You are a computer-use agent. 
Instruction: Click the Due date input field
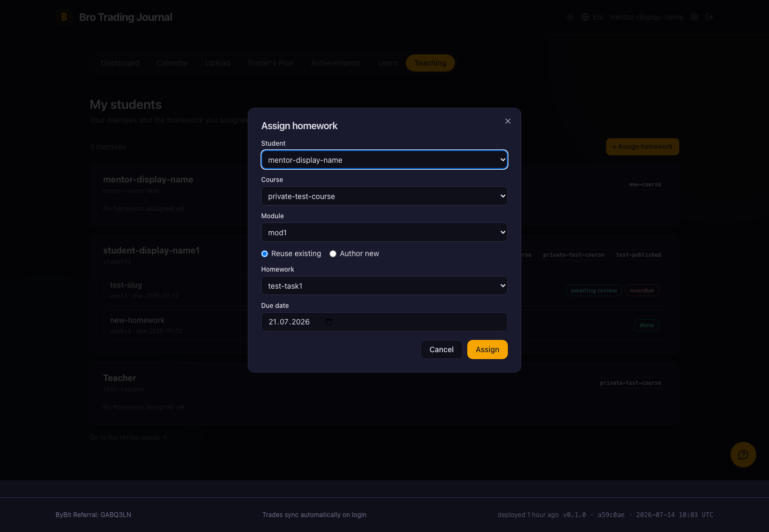pyautogui.click(x=384, y=322)
